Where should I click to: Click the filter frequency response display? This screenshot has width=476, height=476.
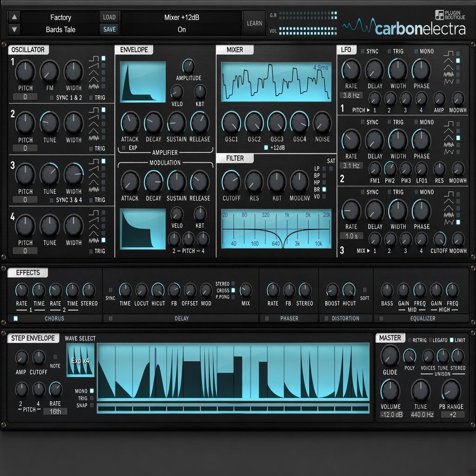(276, 229)
